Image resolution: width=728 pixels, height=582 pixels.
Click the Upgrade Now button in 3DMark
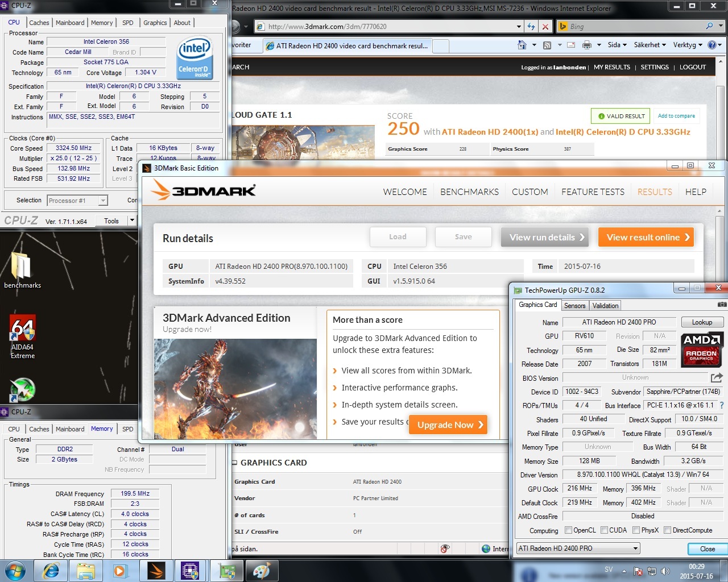448,425
